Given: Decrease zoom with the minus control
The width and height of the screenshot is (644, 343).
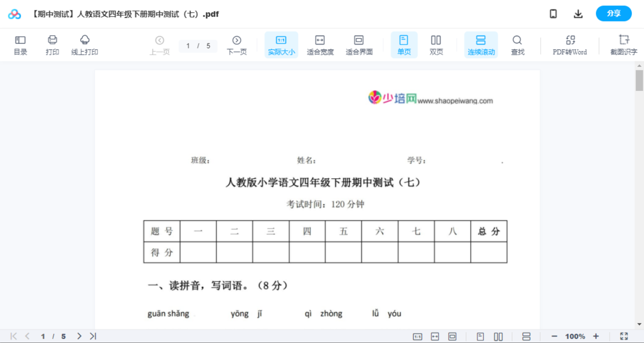Looking at the screenshot, I should pyautogui.click(x=557, y=336).
